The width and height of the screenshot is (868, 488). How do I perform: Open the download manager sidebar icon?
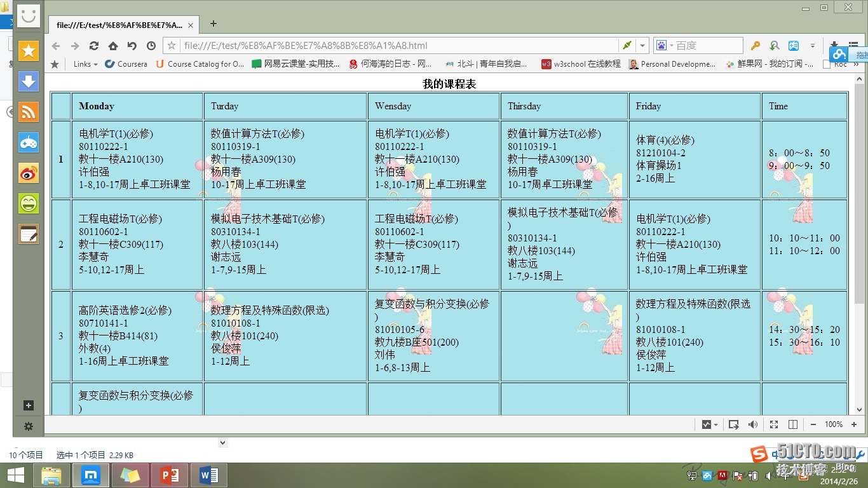(29, 81)
